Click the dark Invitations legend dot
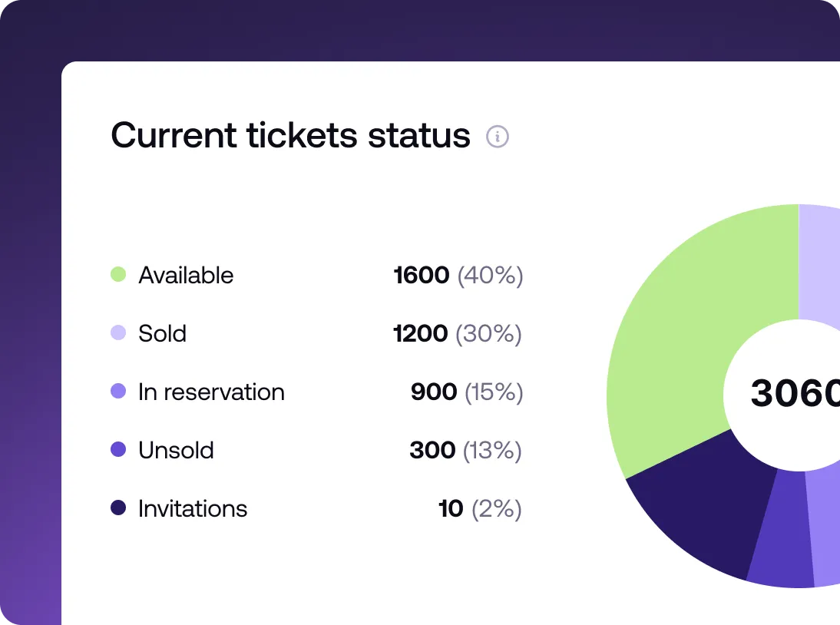The height and width of the screenshot is (625, 840). [x=118, y=508]
